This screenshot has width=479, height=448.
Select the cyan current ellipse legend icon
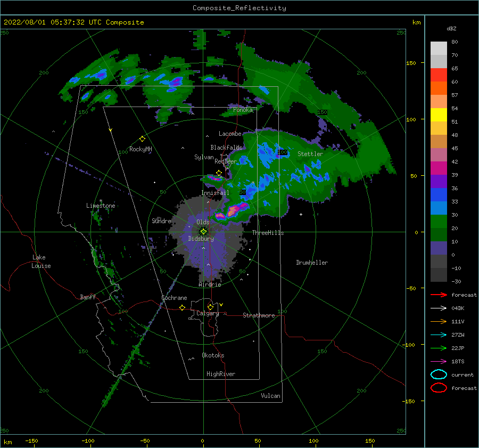pyautogui.click(x=439, y=374)
